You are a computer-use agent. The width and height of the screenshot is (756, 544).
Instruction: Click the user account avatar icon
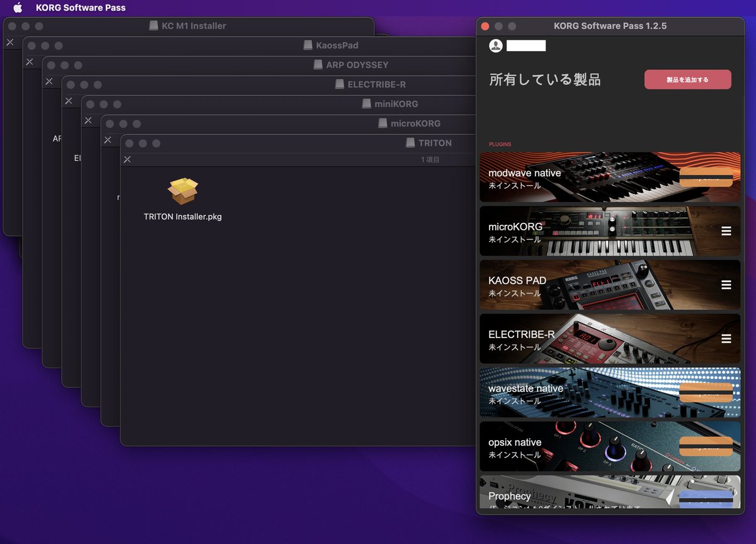coord(496,45)
